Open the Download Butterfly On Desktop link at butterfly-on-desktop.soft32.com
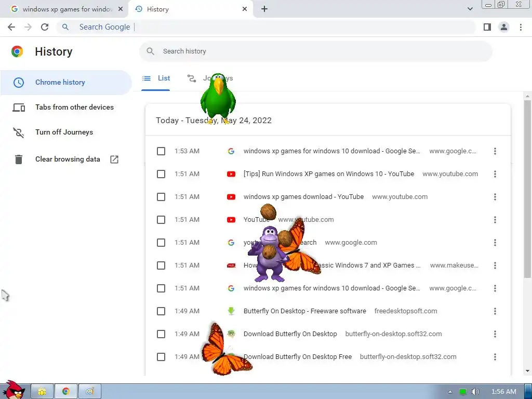The height and width of the screenshot is (399, 532). 290,334
